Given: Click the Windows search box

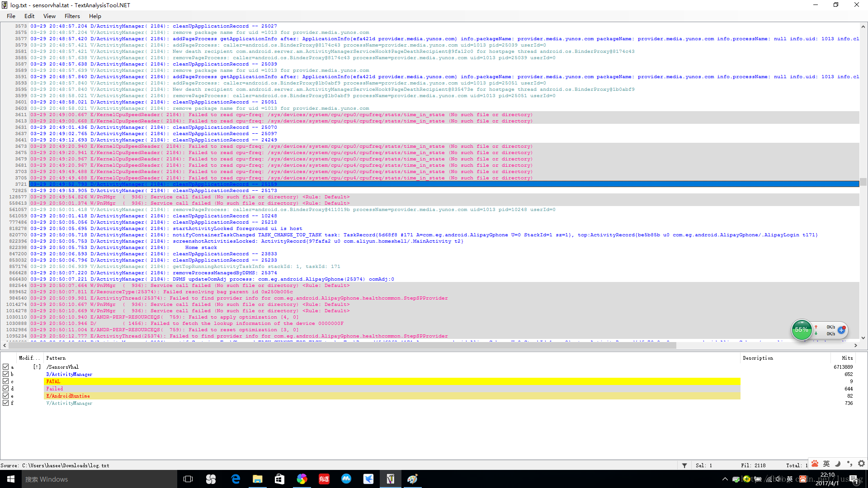Looking at the screenshot, I should click(x=99, y=479).
